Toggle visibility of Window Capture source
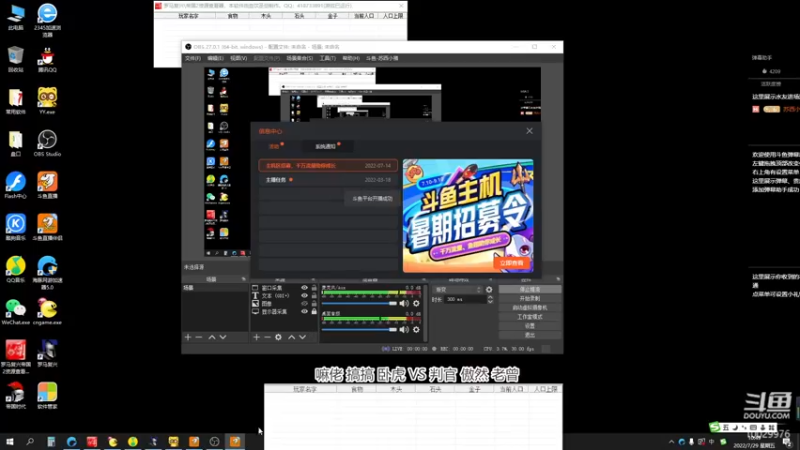The height and width of the screenshot is (450, 800). pyautogui.click(x=305, y=288)
